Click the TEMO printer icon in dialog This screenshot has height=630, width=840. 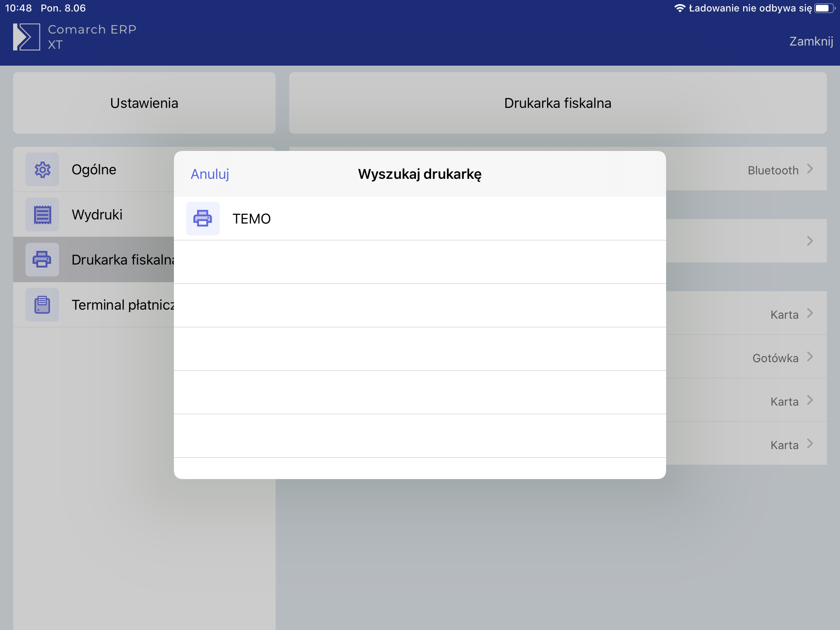pyautogui.click(x=203, y=219)
